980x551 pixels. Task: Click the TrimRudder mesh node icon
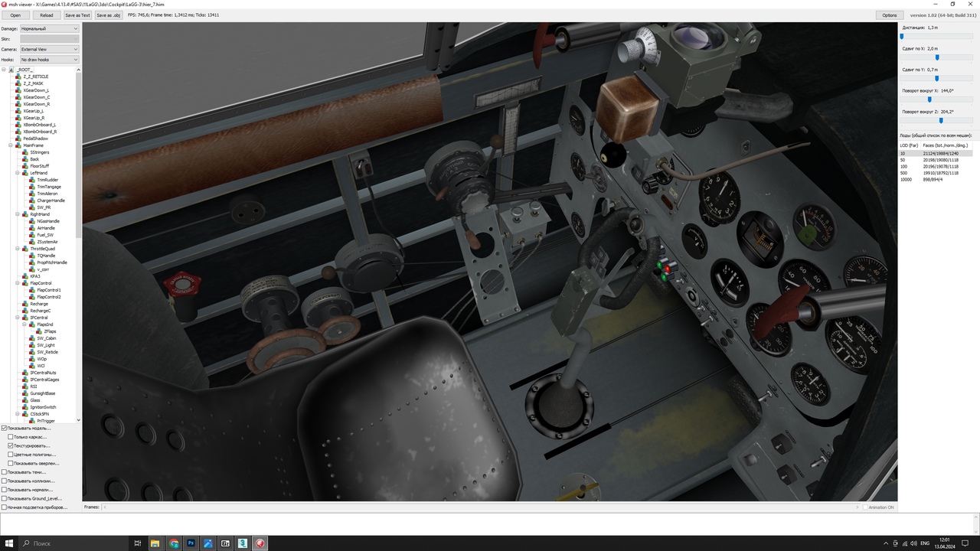click(x=32, y=180)
